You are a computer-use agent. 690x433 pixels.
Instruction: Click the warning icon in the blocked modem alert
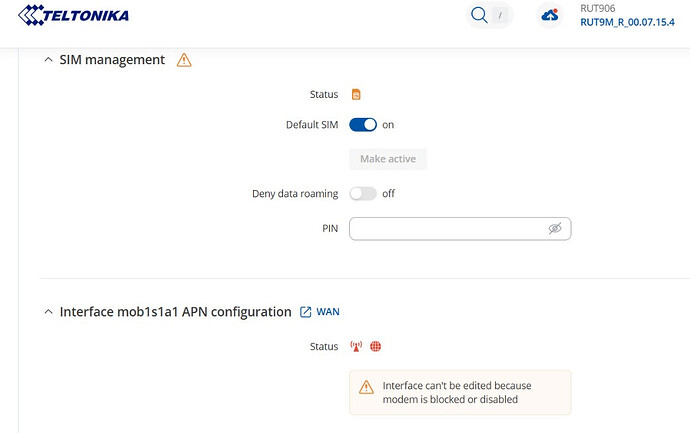(x=367, y=386)
